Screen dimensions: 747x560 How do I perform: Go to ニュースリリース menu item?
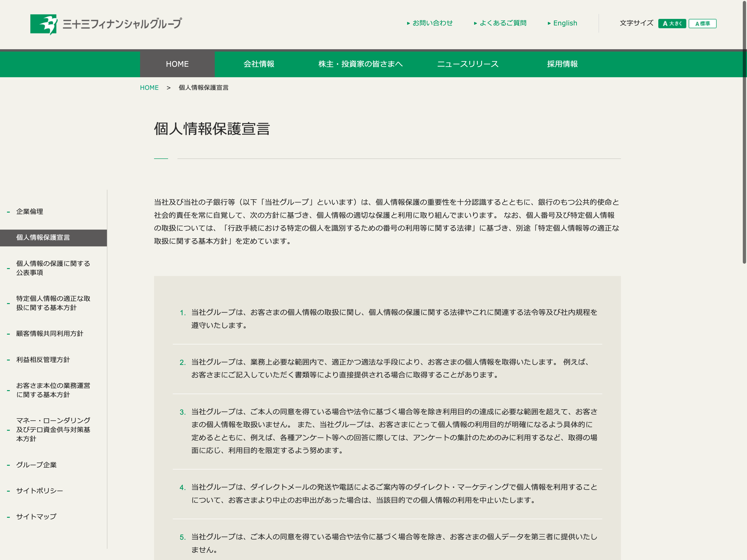pos(467,64)
